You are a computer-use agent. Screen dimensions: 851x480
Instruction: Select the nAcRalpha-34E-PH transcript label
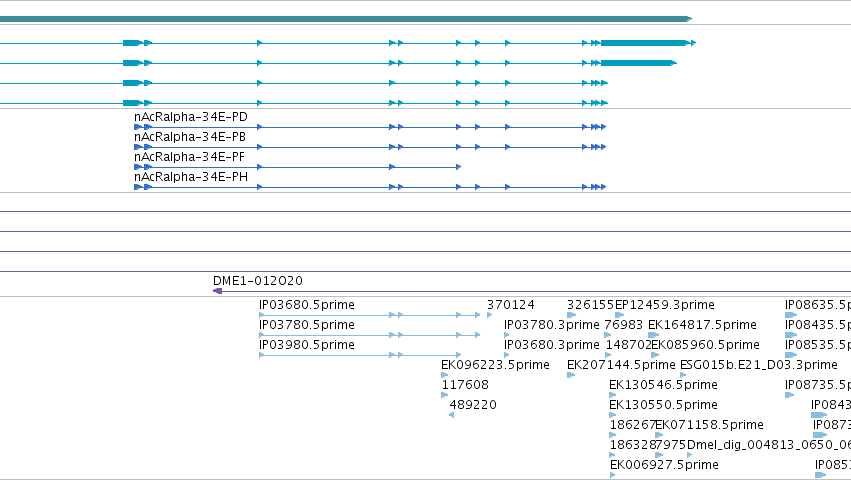coord(191,177)
